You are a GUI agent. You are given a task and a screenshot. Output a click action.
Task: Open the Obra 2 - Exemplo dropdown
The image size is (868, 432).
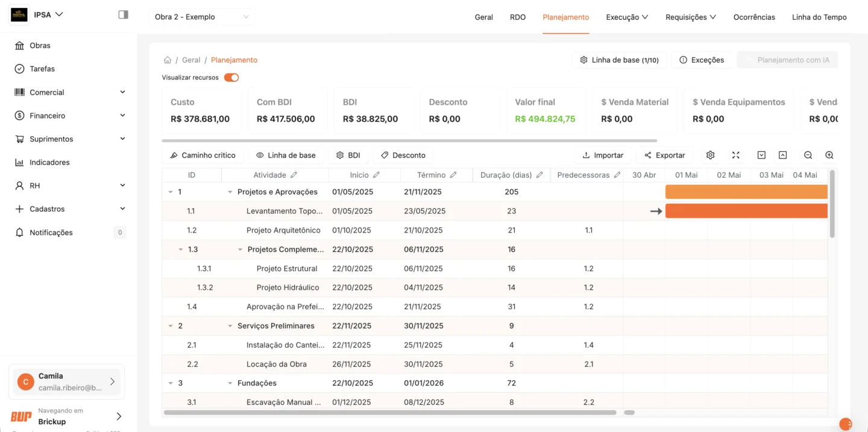pos(201,17)
